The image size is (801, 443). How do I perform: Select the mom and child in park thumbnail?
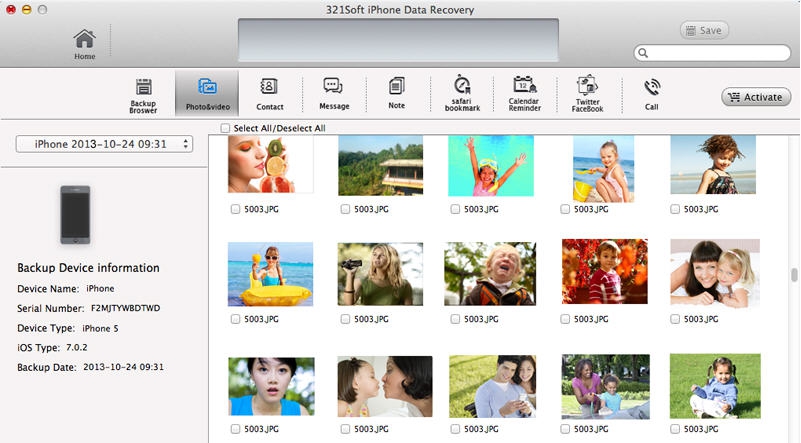pos(606,387)
